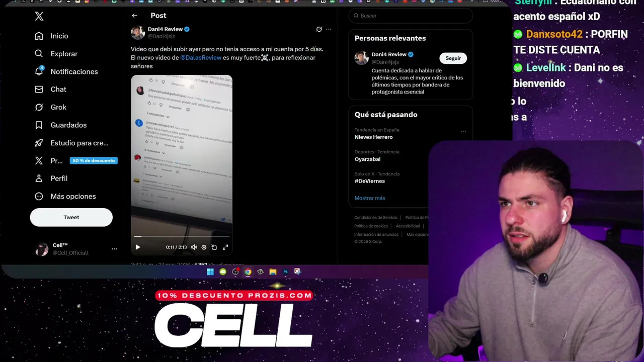Click the Grok explain icon on the post
The height and width of the screenshot is (362, 644).
(319, 29)
